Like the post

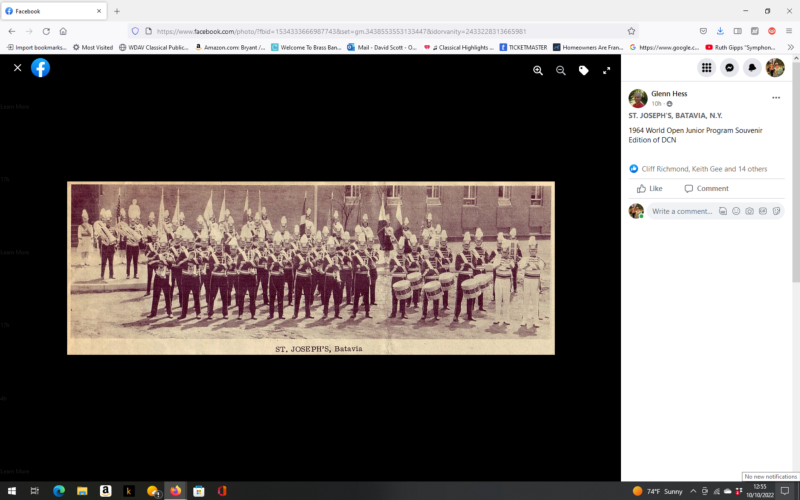coord(649,189)
